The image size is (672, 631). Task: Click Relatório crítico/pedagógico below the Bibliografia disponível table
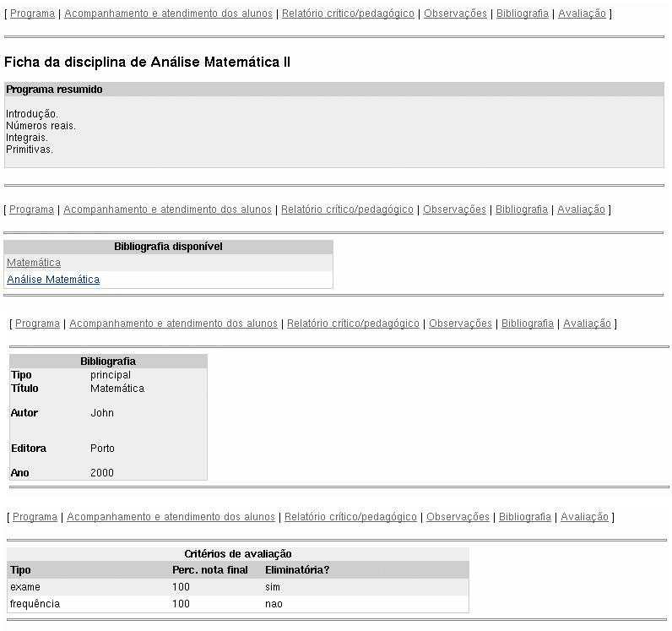coord(353,324)
